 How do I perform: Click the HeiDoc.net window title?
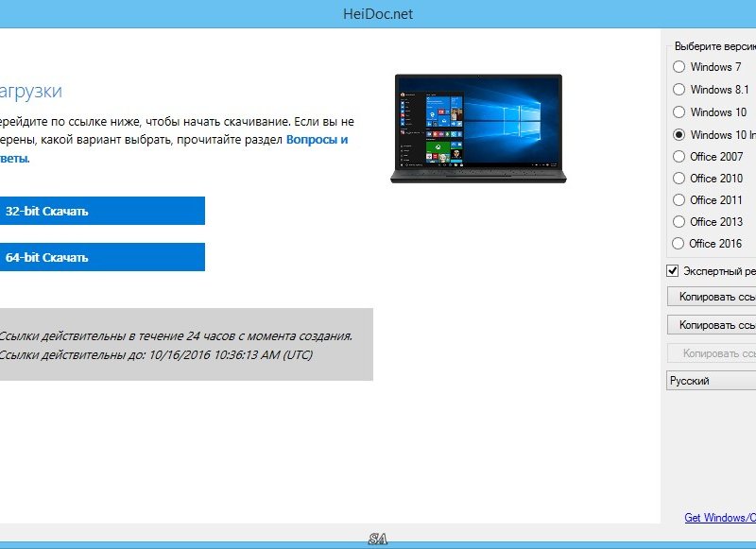pos(378,14)
